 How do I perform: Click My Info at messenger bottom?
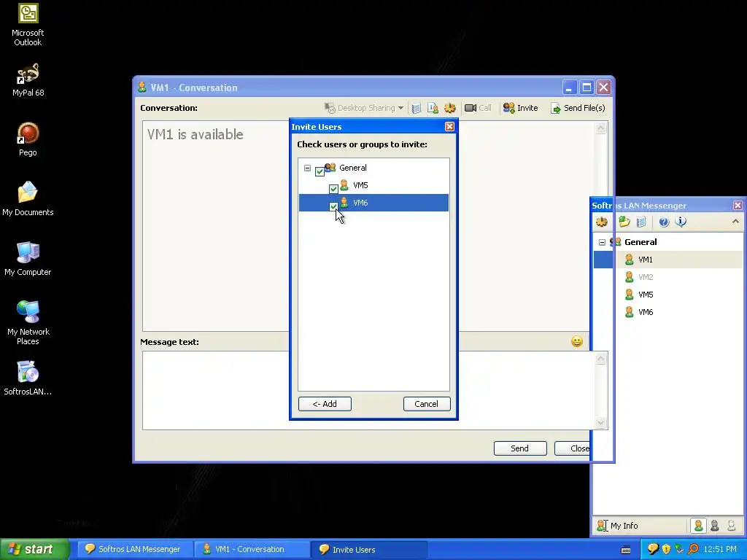click(x=617, y=526)
